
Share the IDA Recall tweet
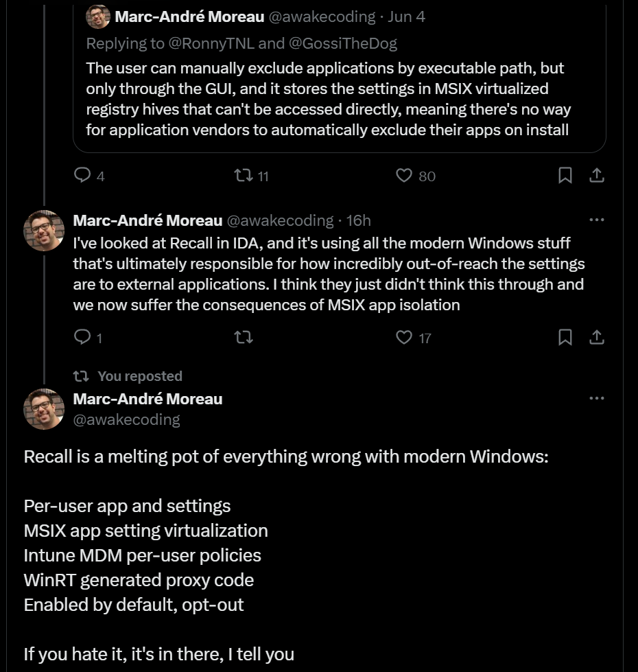tap(597, 337)
